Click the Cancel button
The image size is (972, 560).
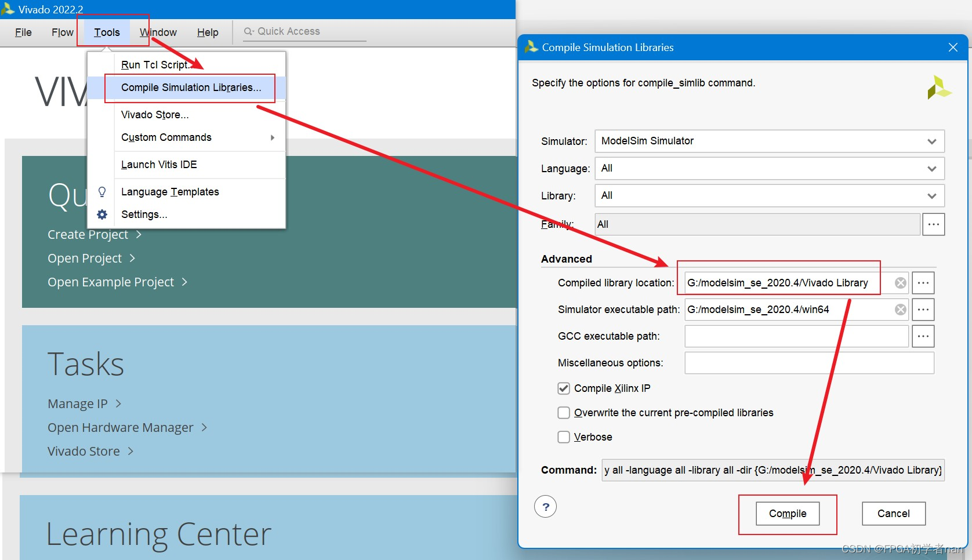[x=894, y=514]
